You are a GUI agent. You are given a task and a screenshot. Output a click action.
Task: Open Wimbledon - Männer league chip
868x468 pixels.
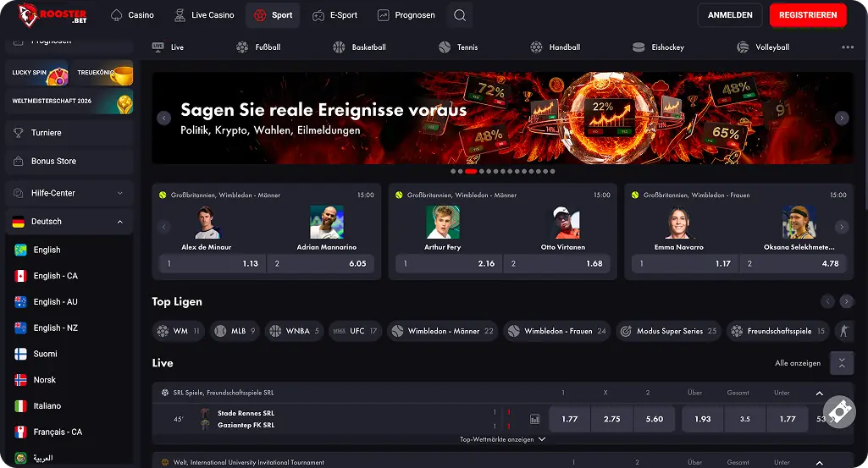coord(442,332)
